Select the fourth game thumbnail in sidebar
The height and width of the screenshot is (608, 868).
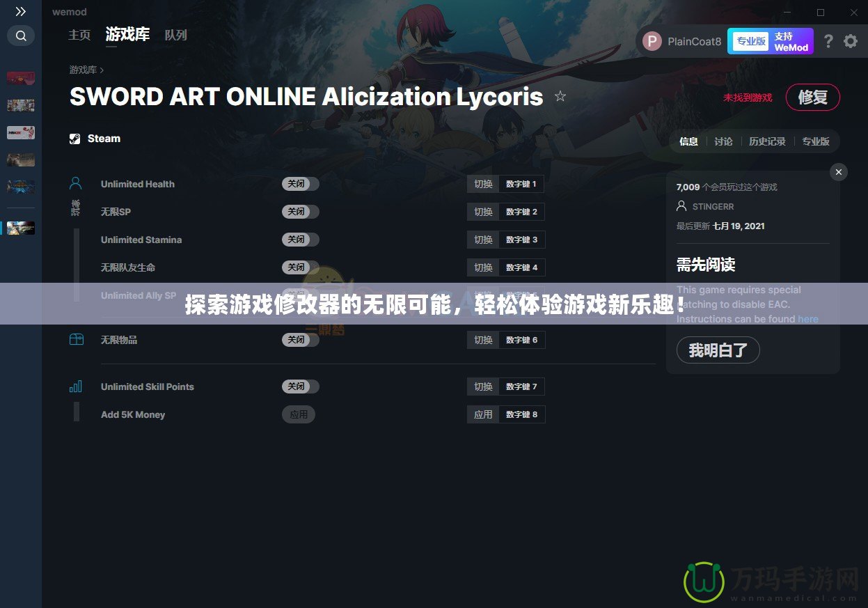(x=21, y=159)
